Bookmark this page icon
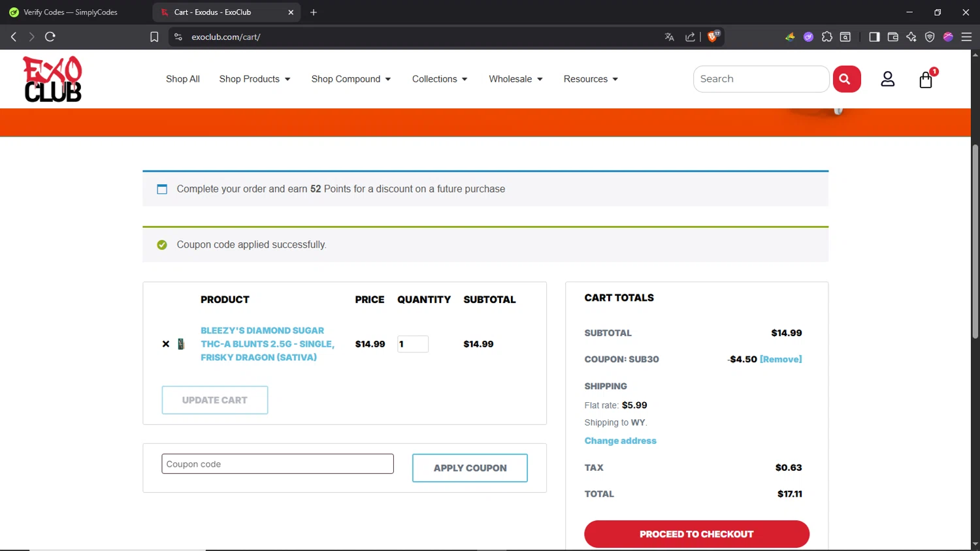 [x=154, y=37]
